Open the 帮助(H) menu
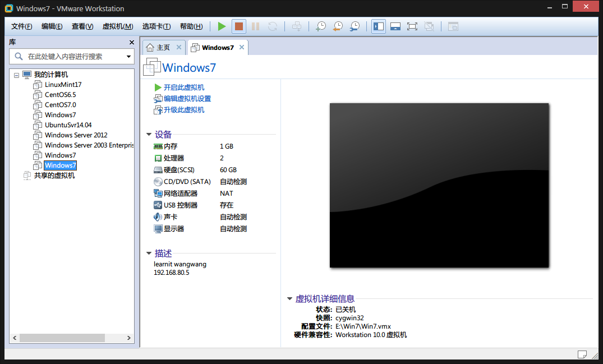The width and height of the screenshot is (603, 364). coord(191,26)
